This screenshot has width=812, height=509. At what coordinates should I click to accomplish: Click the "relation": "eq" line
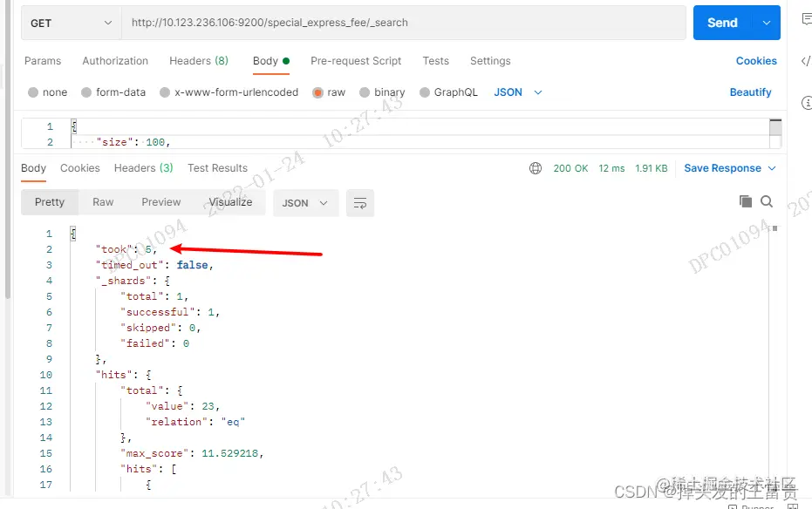click(194, 422)
